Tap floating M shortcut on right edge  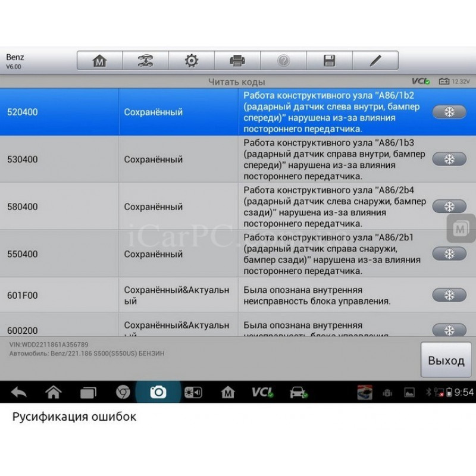click(461, 228)
